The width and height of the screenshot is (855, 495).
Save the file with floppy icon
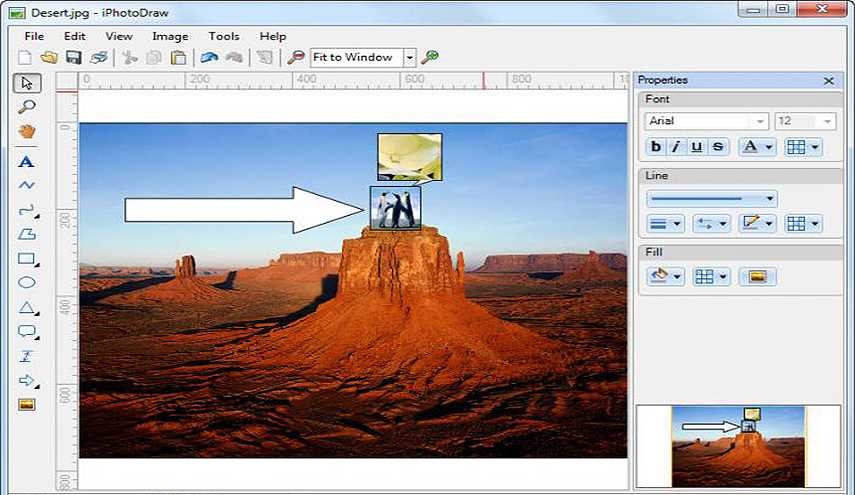pyautogui.click(x=74, y=57)
